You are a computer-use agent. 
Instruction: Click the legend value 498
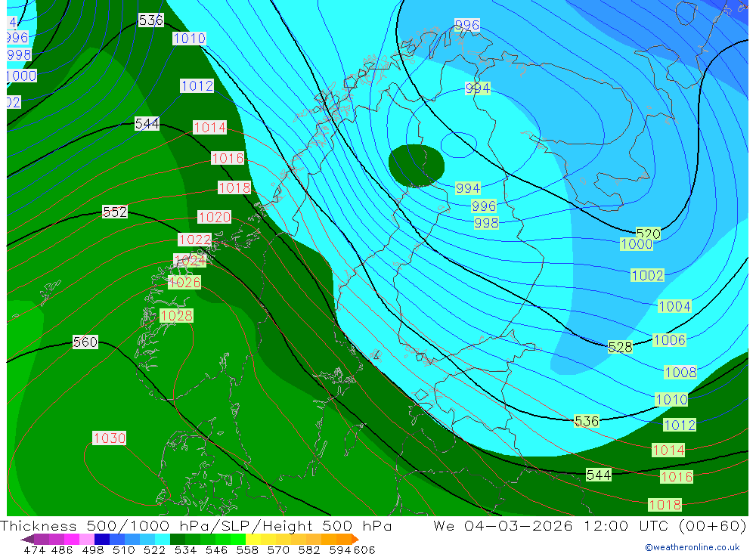[92, 549]
